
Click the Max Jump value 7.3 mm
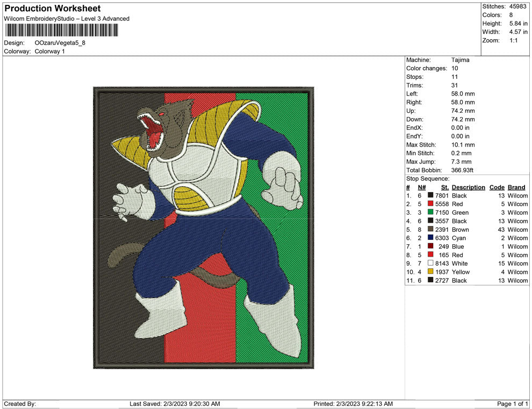tap(461, 162)
